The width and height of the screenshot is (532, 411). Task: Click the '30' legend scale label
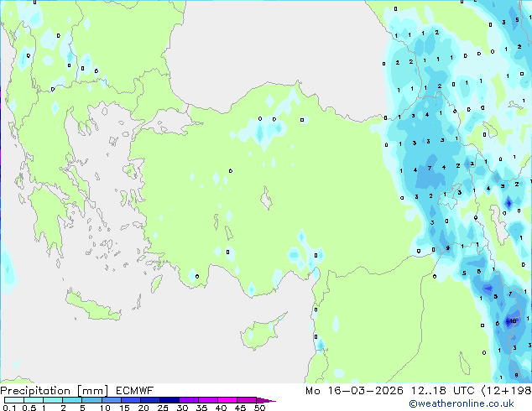(x=182, y=408)
